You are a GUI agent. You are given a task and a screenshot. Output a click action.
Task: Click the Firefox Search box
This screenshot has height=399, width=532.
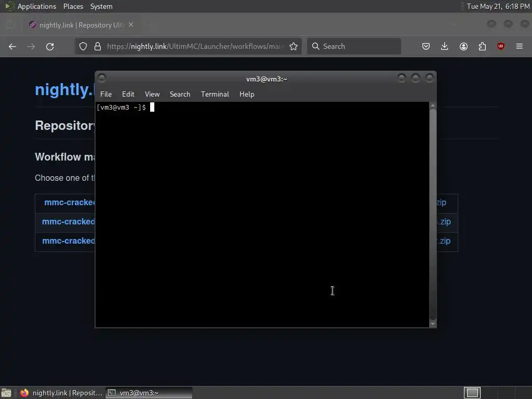click(x=354, y=46)
